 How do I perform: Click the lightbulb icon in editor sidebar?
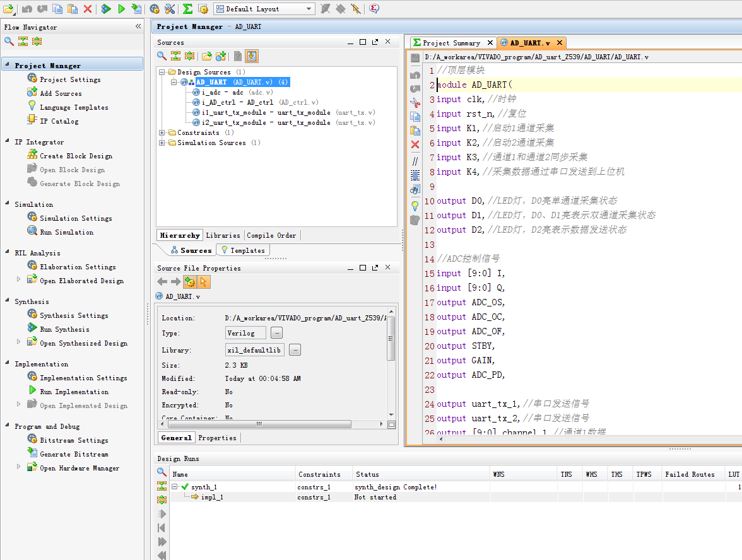(x=415, y=206)
